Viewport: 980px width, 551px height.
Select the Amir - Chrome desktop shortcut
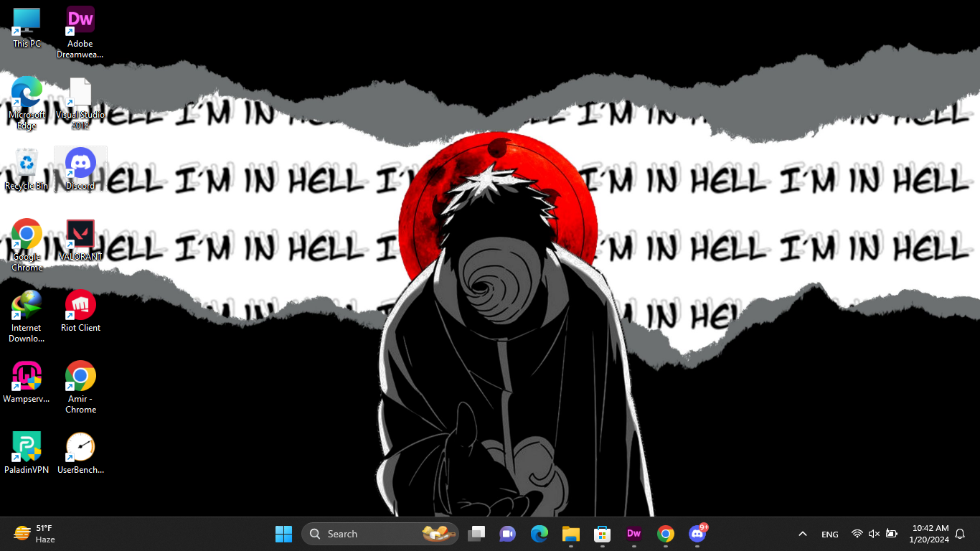tap(80, 387)
